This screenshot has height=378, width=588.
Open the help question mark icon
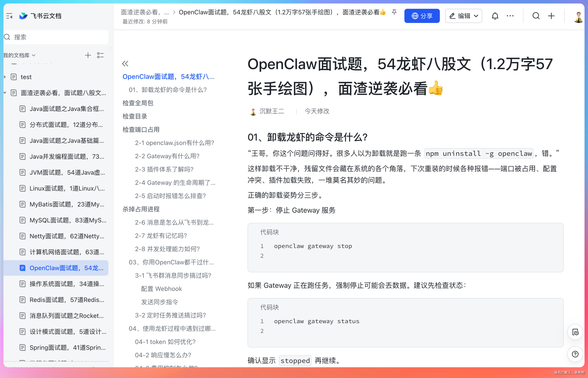tap(575, 354)
